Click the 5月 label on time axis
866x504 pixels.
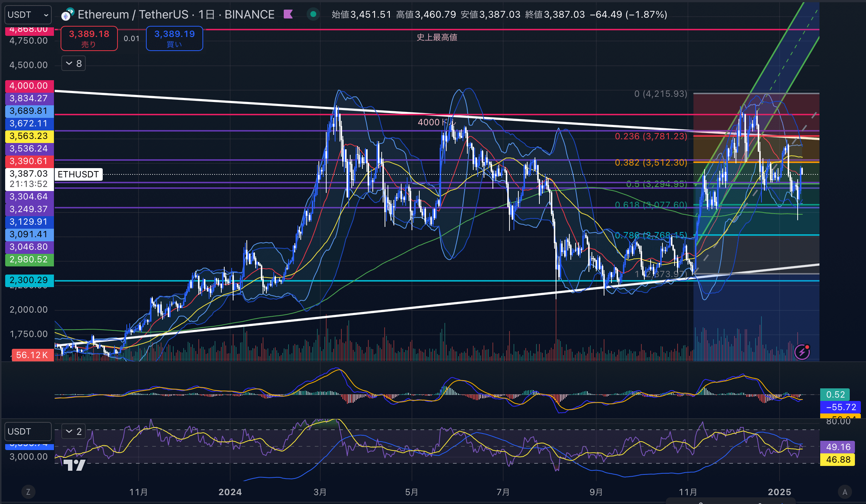[412, 492]
